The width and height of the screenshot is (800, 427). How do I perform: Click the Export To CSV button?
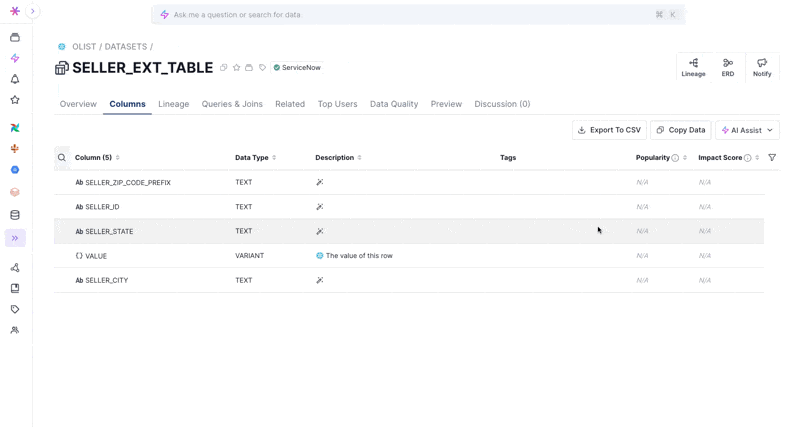(609, 130)
